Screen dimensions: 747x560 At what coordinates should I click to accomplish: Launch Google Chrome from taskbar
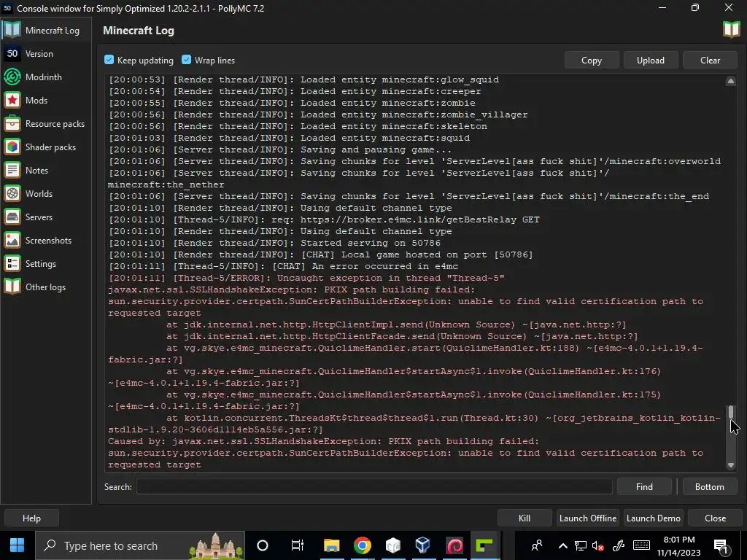pyautogui.click(x=363, y=545)
